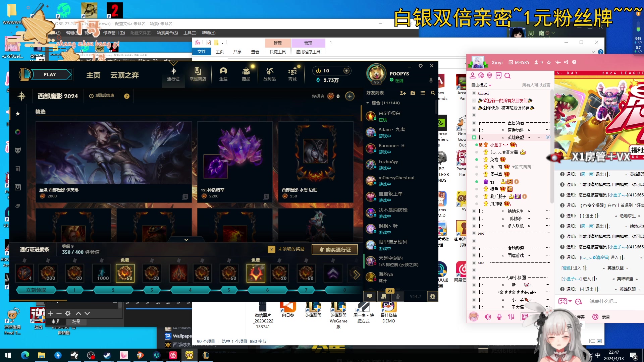644x362 pixels.
Task: Adjust the OBS audio volume slider
Action: pos(159,309)
